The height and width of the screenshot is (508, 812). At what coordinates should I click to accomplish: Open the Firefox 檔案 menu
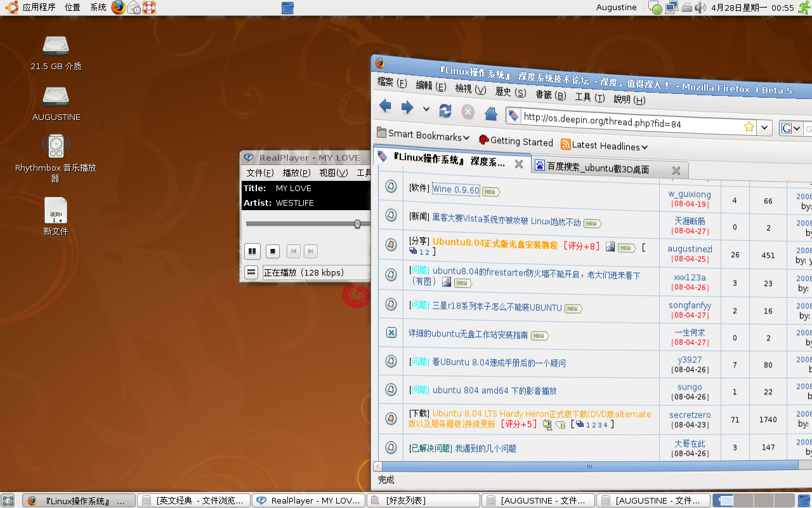point(391,82)
